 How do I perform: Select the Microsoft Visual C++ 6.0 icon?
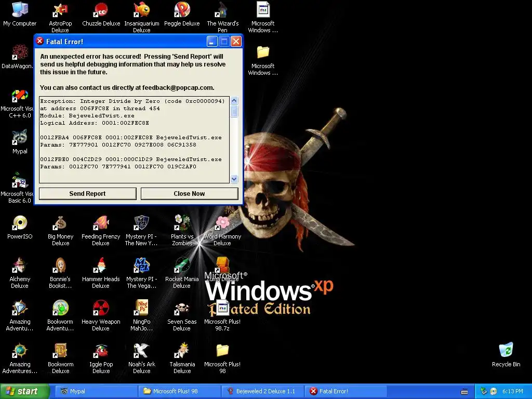[x=20, y=95]
